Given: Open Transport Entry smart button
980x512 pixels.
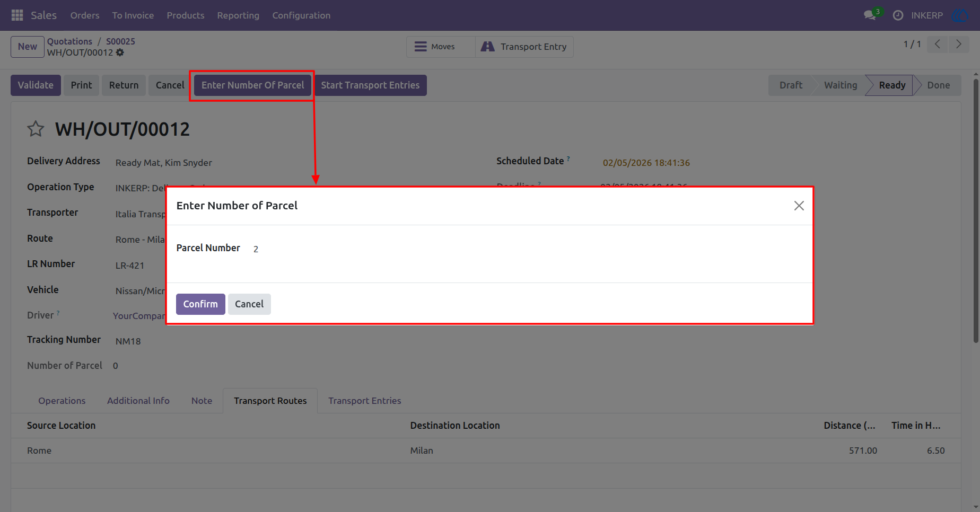Looking at the screenshot, I should (x=524, y=47).
